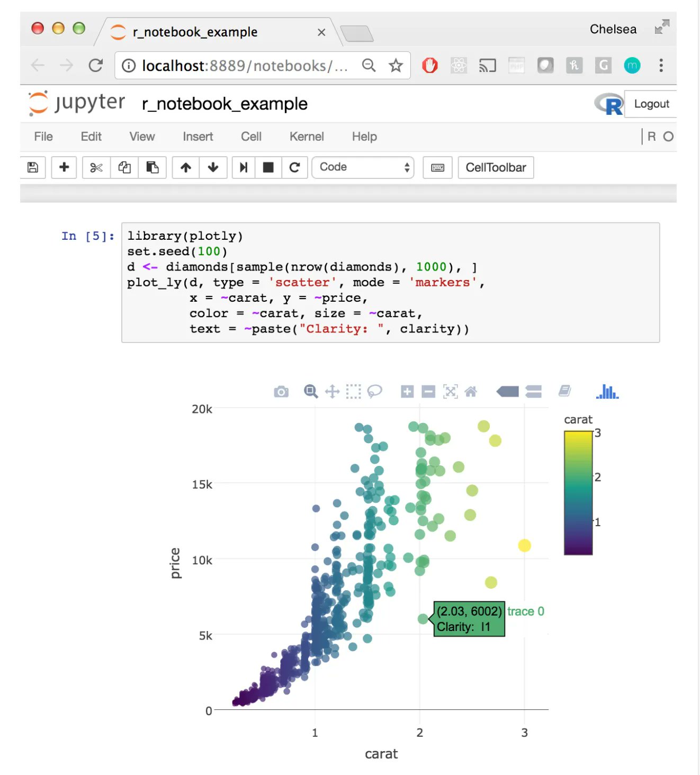Viewport: 700px width, 775px height.
Task: Open the Chrome three-dot menu
Action: point(661,66)
